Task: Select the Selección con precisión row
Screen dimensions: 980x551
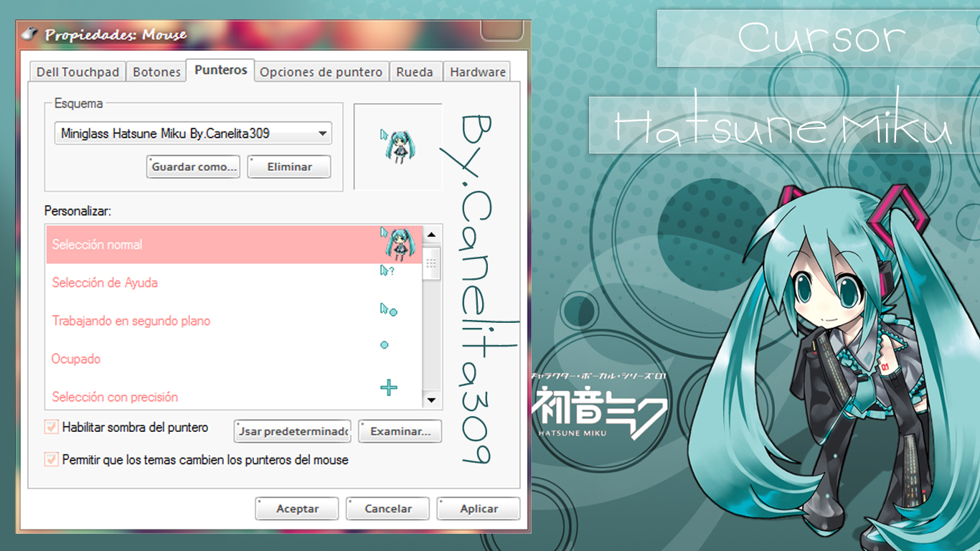Action: coord(234,393)
